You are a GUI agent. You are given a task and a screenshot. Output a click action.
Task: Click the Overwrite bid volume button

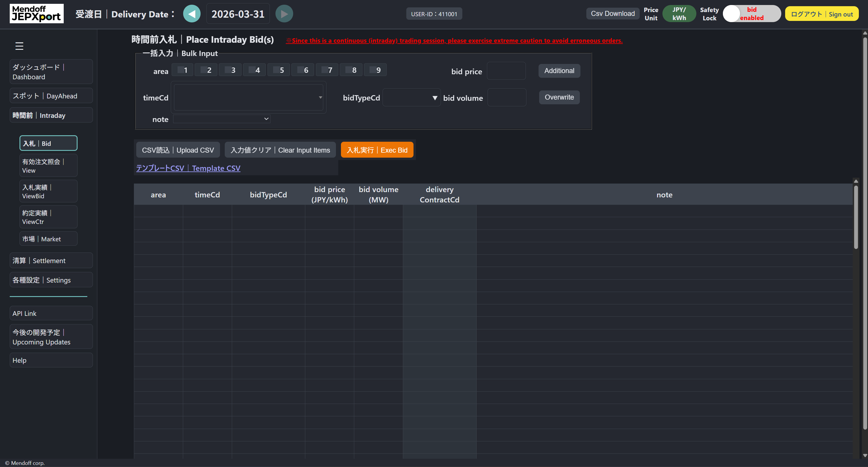559,97
